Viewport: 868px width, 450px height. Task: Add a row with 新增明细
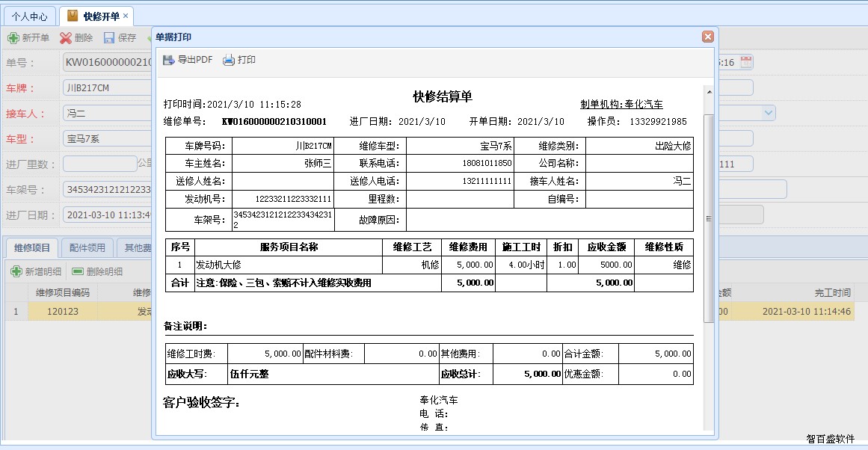pyautogui.click(x=36, y=272)
